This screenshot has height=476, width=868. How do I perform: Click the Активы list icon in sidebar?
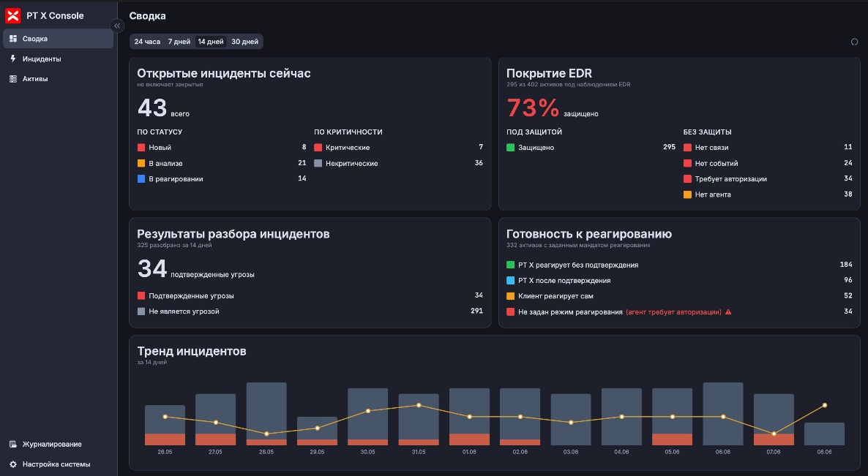point(13,79)
